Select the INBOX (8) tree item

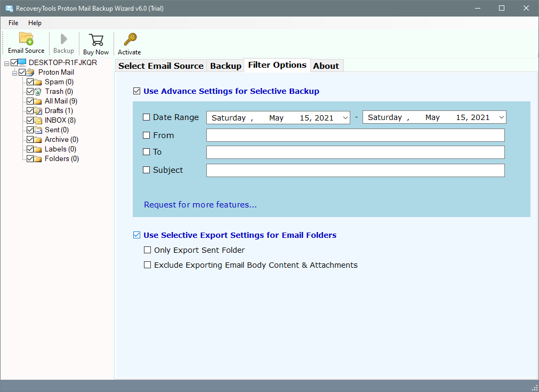[x=60, y=121]
